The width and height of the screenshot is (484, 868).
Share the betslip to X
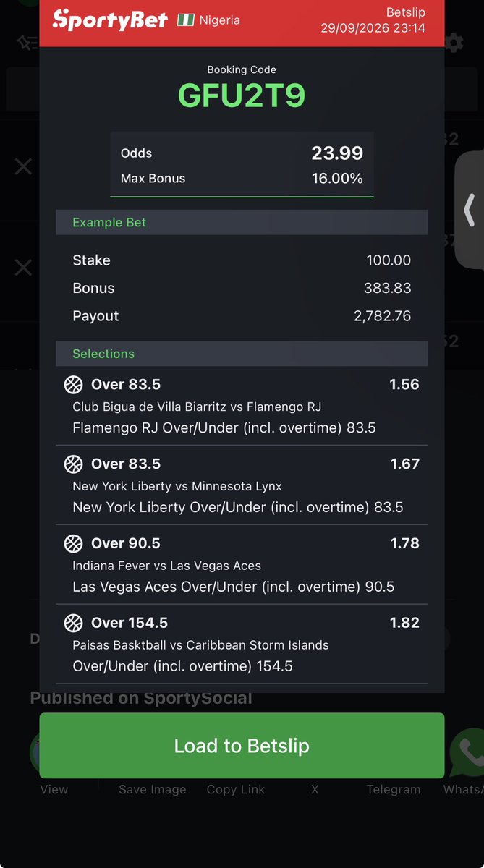point(315,789)
